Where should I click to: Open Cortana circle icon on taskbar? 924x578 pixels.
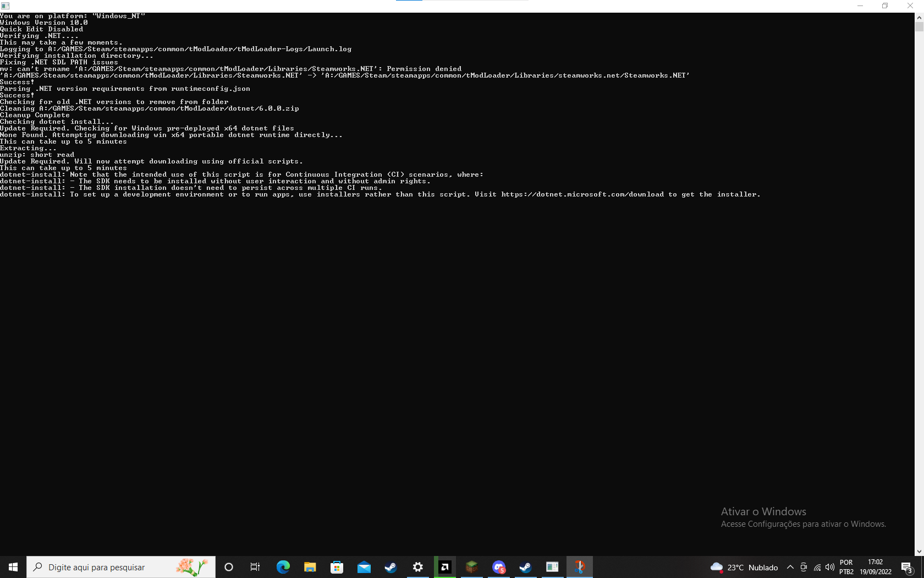click(x=229, y=567)
